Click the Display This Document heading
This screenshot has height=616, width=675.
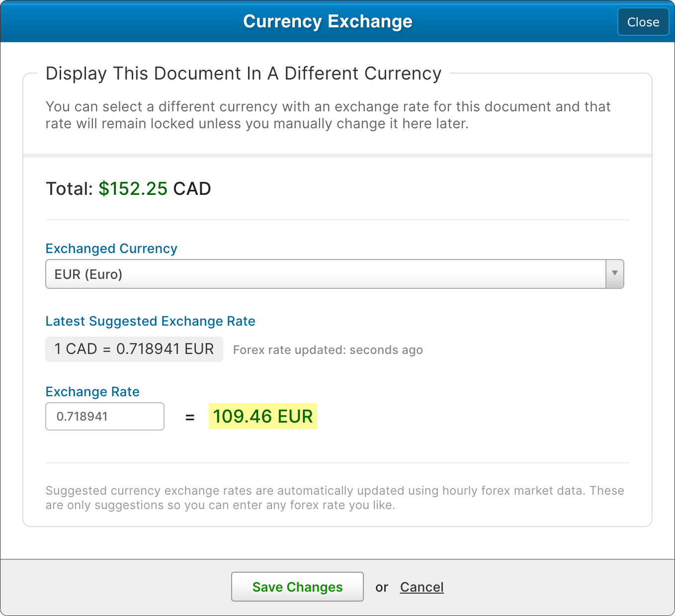(x=243, y=74)
